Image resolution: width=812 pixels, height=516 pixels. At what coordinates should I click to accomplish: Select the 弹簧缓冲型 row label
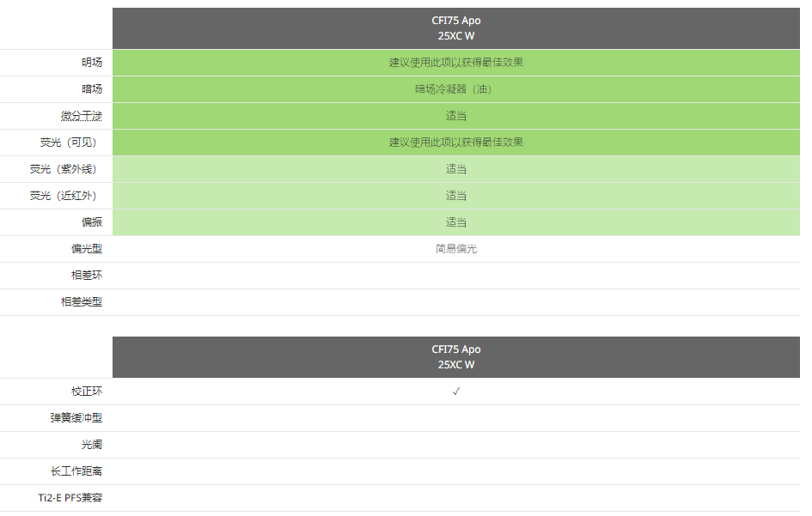tap(76, 418)
